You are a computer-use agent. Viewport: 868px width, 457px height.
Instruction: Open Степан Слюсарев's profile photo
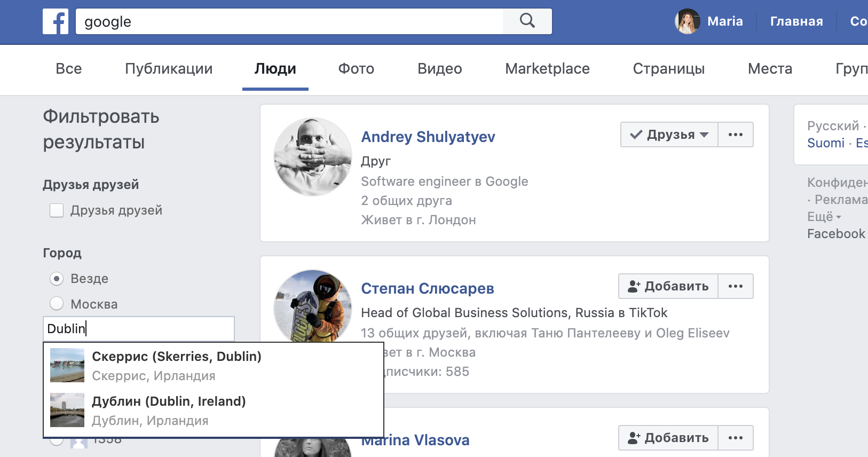click(313, 306)
